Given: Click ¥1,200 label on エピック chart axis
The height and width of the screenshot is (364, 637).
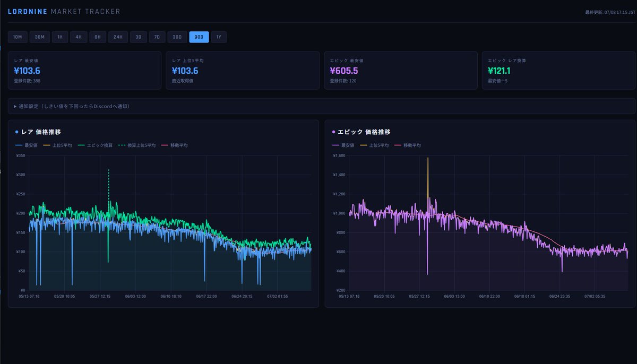Looking at the screenshot, I should 338,194.
